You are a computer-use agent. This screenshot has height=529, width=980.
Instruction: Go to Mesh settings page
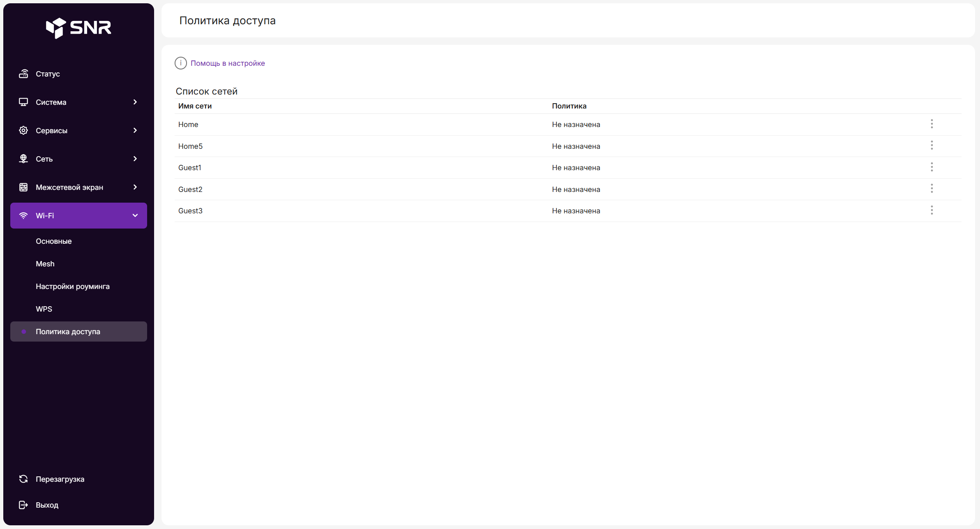pos(45,264)
